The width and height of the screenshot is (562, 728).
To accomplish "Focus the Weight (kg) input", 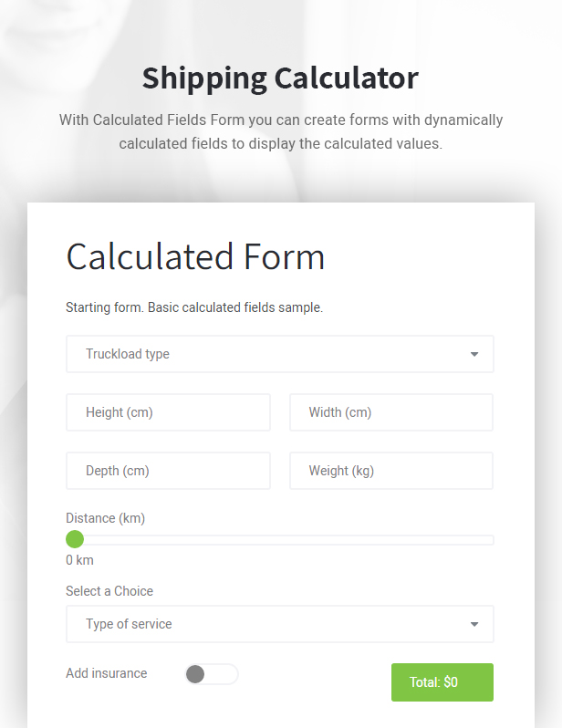I will [x=391, y=471].
